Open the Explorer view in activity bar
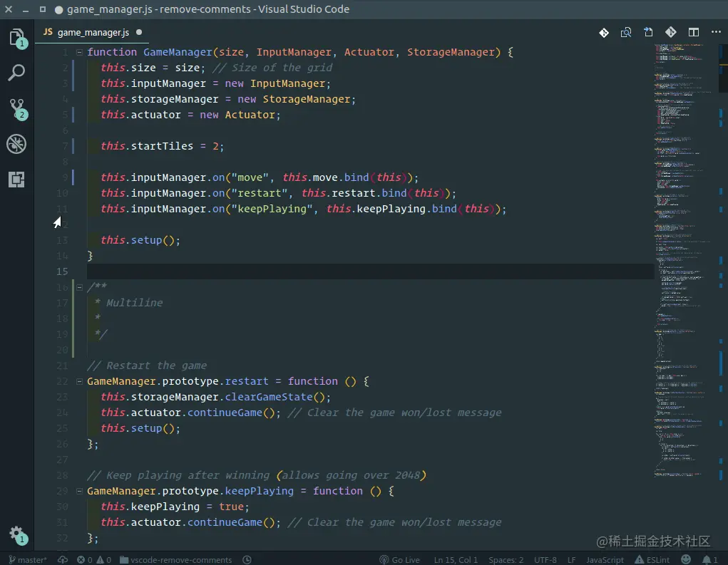 tap(17, 38)
